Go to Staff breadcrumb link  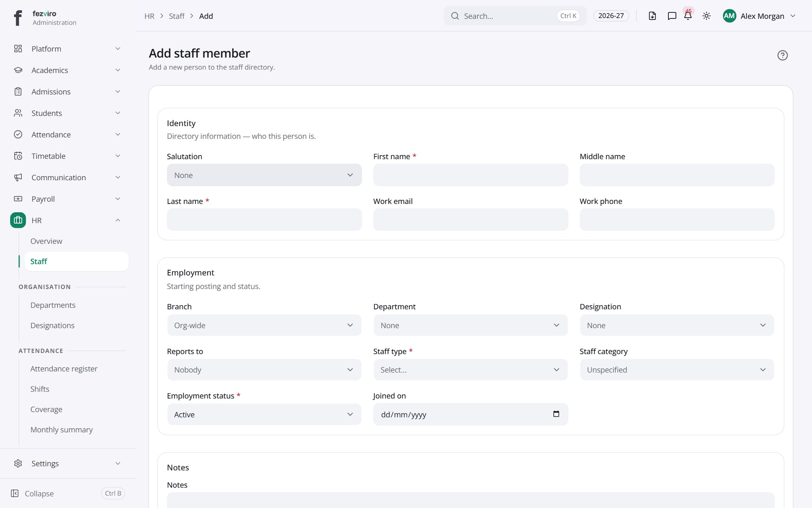(177, 16)
